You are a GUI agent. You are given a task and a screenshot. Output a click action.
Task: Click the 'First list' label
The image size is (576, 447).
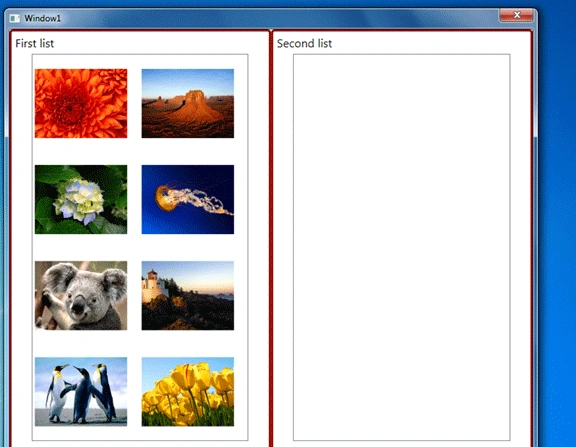pyautogui.click(x=35, y=43)
